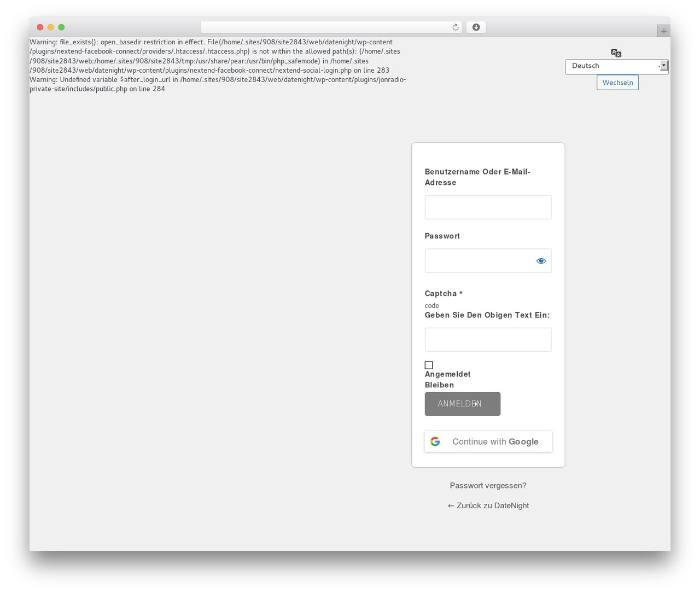
Task: Click the ANMELDEN login button
Action: click(x=462, y=404)
